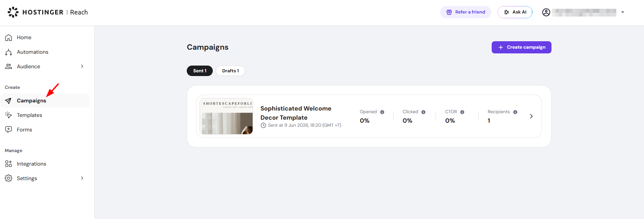This screenshot has height=219, width=644.
Task: Click the Refer a friend button
Action: point(466,12)
